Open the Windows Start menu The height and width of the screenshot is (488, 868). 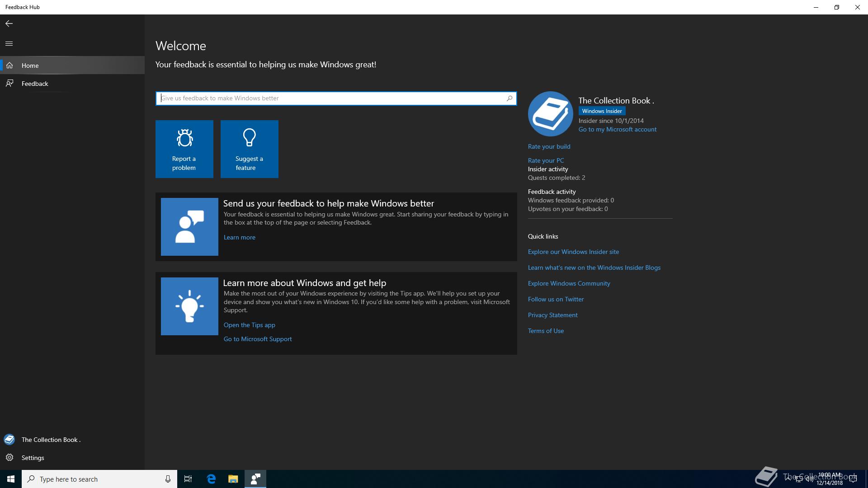coord(11,479)
